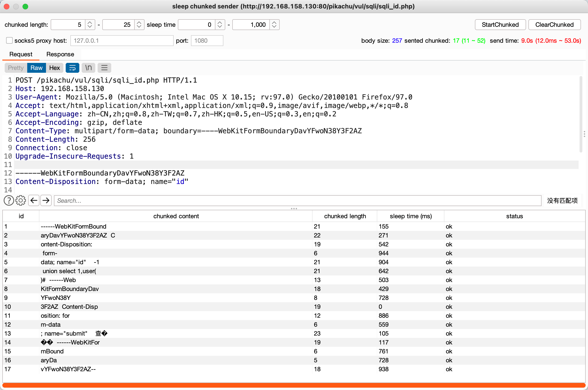Click the maximum chunked length stepper
This screenshot has width=588, height=390.
[x=139, y=25]
